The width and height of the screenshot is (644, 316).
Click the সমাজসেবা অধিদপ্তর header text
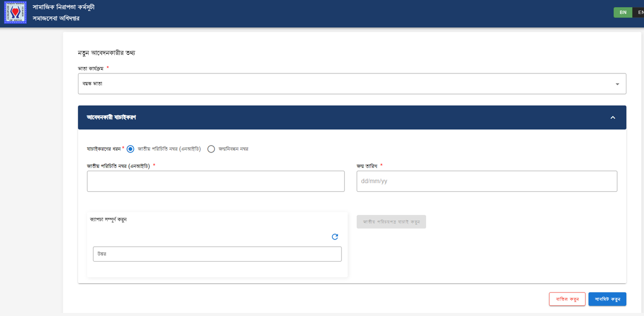(x=56, y=19)
